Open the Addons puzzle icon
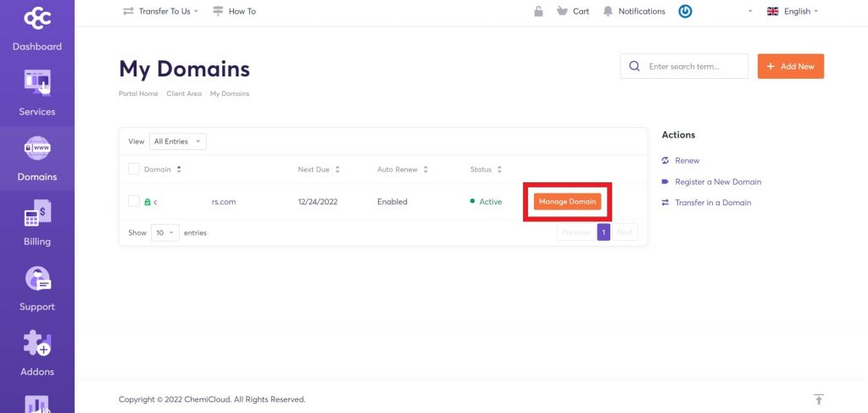Viewport: 868px width, 413px height. pos(37,343)
